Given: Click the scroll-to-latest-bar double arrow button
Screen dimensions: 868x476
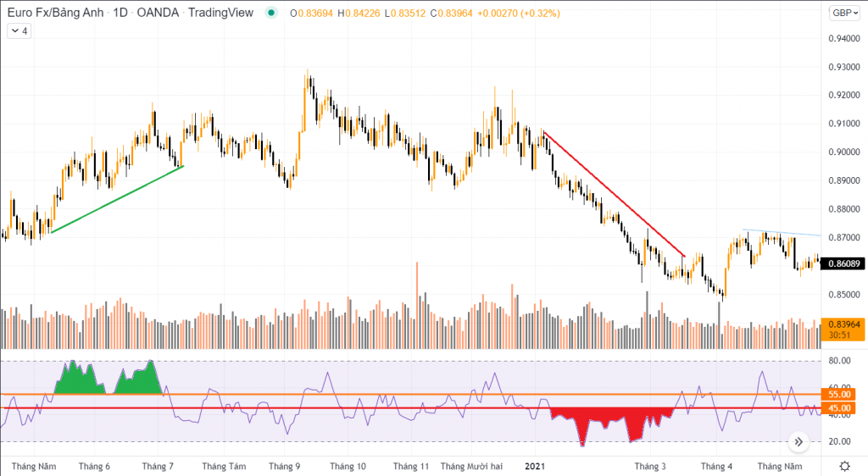Looking at the screenshot, I should tap(798, 442).
